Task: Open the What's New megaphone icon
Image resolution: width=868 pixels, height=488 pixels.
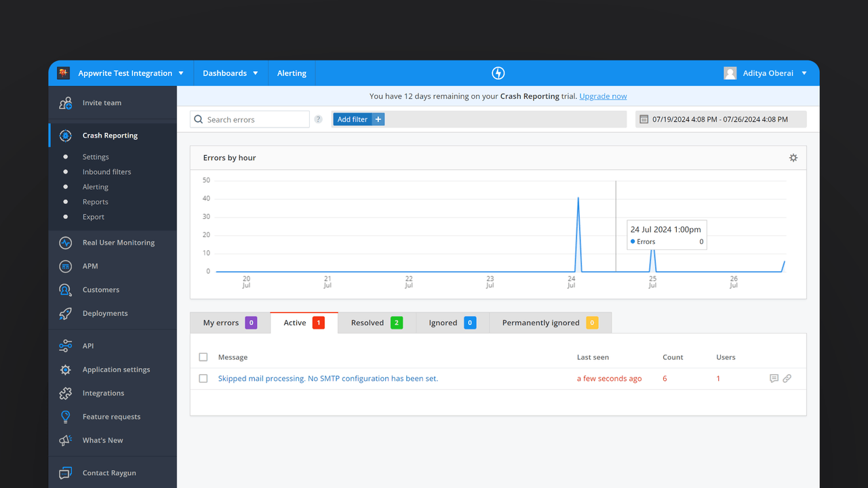Action: (x=66, y=441)
